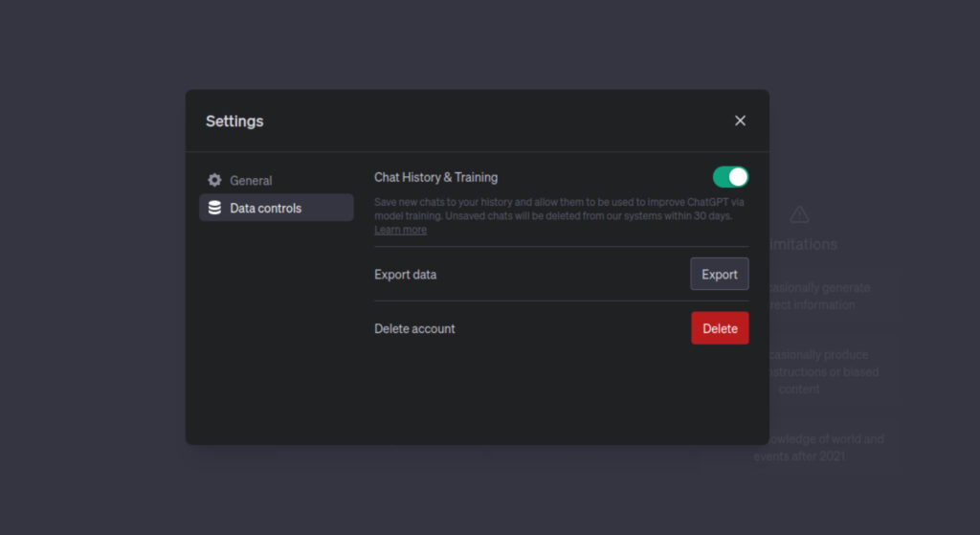Open the Learn more link

pyautogui.click(x=401, y=230)
